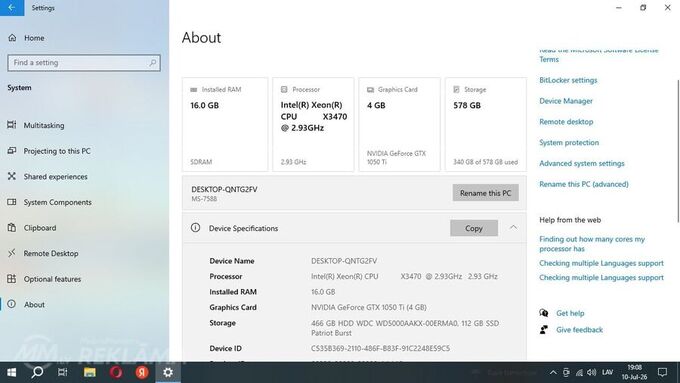
Task: Click the Give feedback icon
Action: click(544, 330)
